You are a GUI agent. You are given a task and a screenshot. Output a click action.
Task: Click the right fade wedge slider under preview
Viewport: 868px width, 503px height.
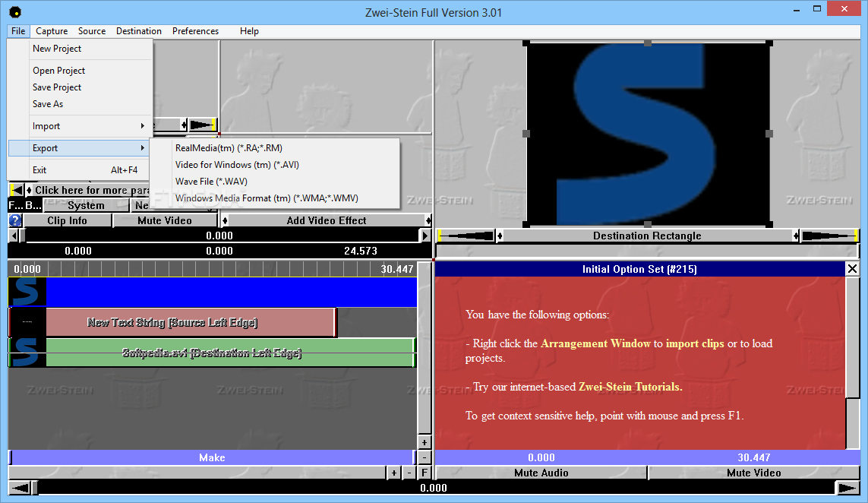pos(830,236)
